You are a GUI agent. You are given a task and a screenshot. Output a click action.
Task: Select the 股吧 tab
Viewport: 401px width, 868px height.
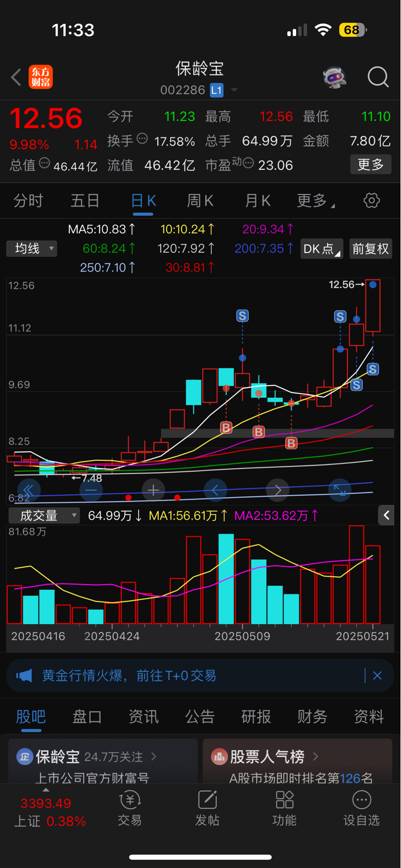click(31, 717)
